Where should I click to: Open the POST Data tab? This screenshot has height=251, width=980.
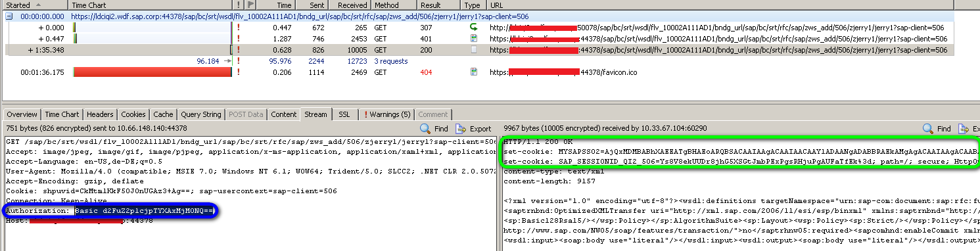[x=246, y=114]
